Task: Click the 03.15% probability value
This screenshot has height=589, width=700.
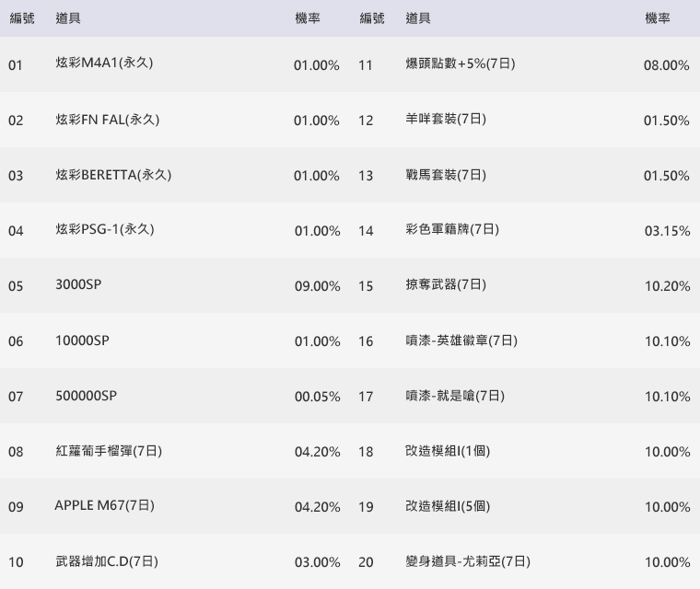Action: [x=667, y=231]
